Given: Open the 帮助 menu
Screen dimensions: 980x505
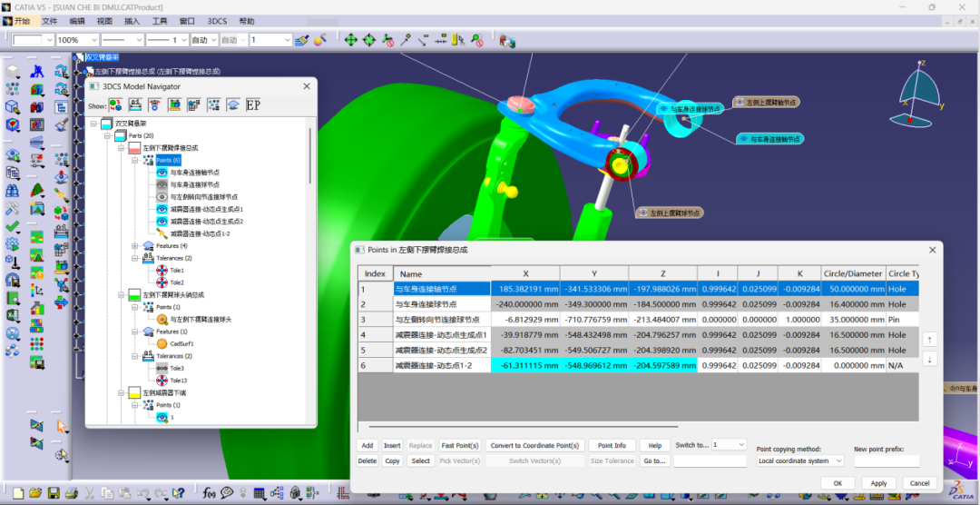Looking at the screenshot, I should tap(246, 21).
